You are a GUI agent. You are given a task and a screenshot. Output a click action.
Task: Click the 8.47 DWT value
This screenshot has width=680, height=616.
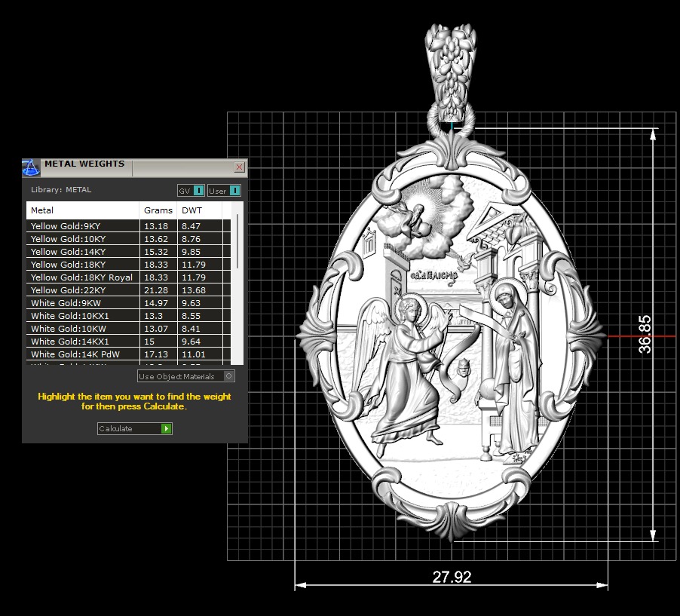(191, 226)
